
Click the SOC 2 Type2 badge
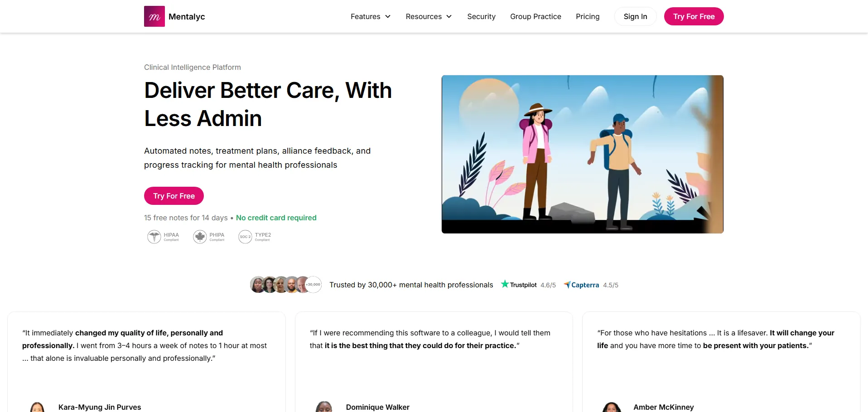click(245, 237)
